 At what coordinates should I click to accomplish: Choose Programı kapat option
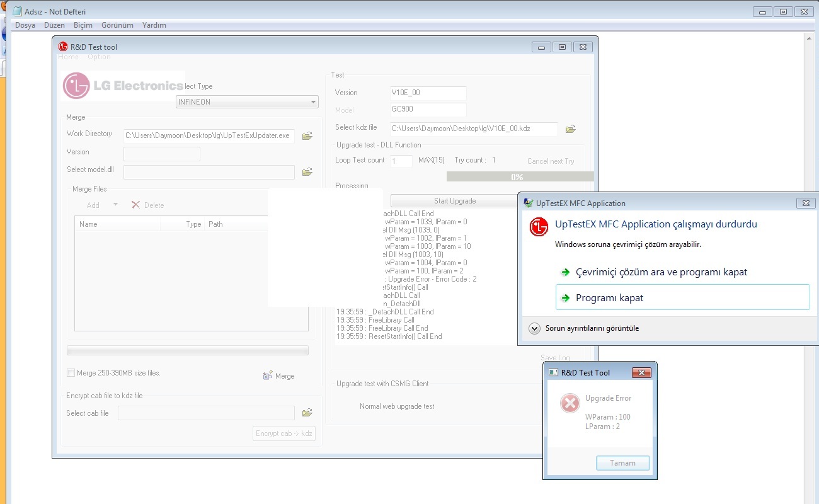coord(682,297)
